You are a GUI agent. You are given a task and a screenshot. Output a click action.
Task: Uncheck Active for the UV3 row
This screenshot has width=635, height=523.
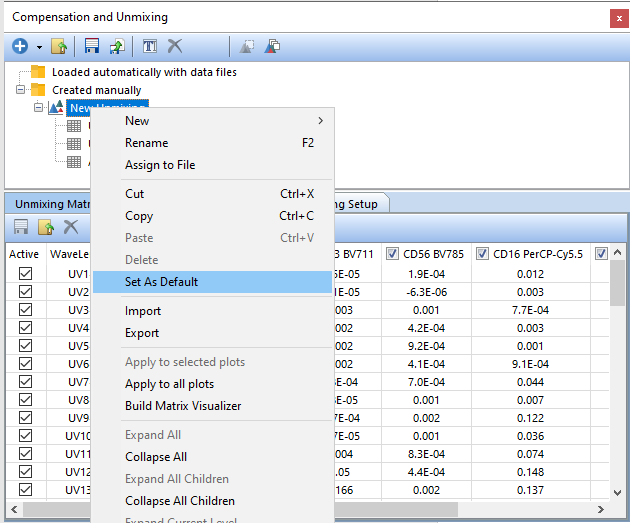coord(26,310)
